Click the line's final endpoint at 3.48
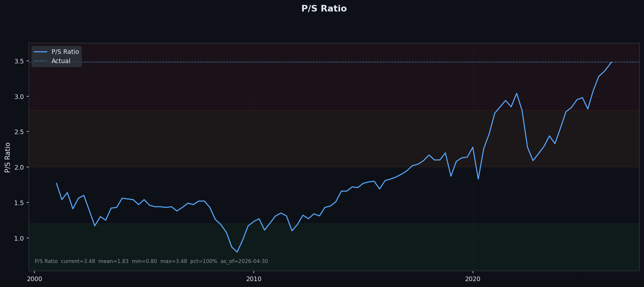The height and width of the screenshot is (287, 644). [x=612, y=62]
